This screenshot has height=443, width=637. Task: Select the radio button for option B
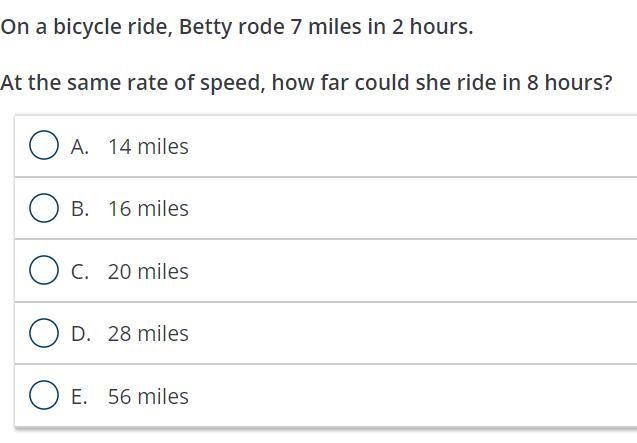point(44,208)
